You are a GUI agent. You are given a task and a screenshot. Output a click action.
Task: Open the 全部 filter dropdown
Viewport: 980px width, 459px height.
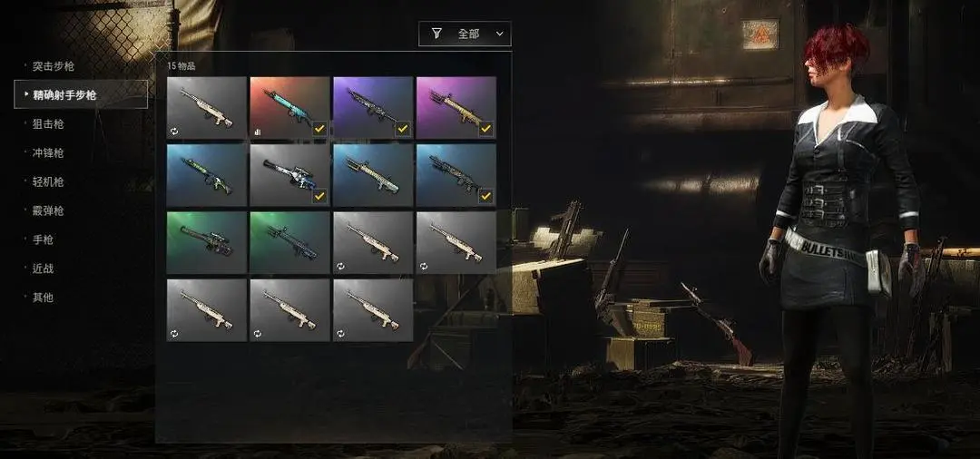[x=465, y=34]
